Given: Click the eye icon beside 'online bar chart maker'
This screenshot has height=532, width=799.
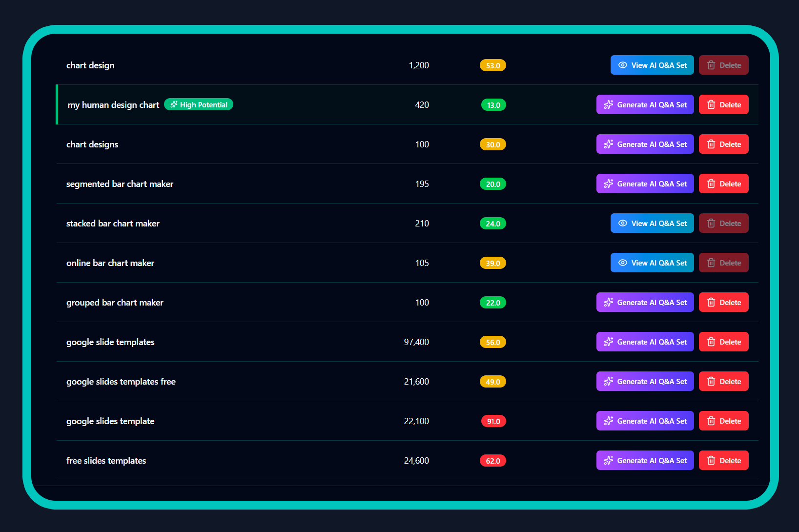Looking at the screenshot, I should [623, 263].
